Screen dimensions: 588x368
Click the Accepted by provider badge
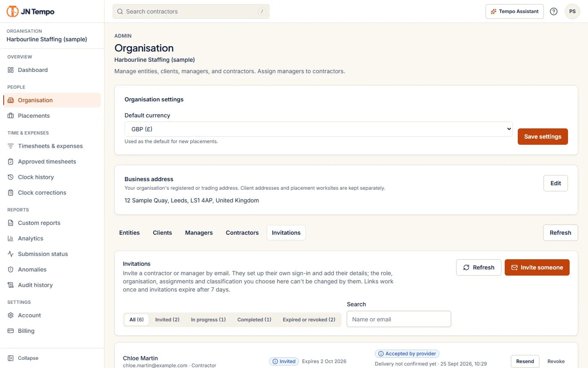point(407,354)
